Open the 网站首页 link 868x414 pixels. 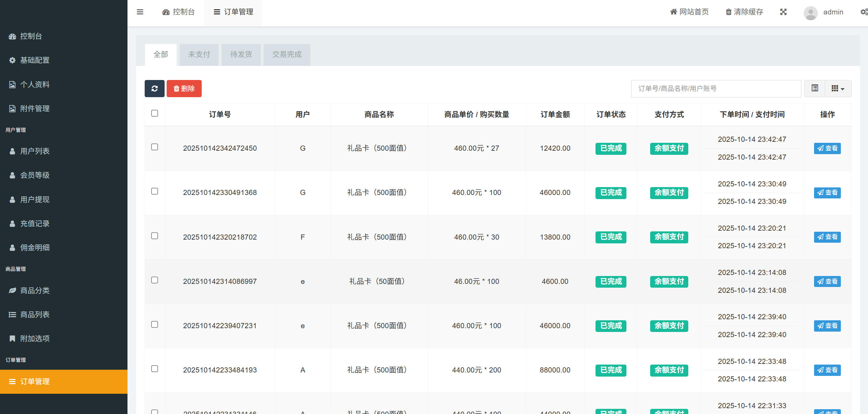tap(689, 12)
